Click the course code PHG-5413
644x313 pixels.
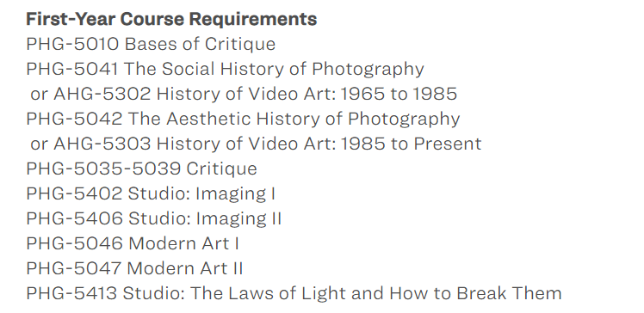pyautogui.click(x=71, y=294)
